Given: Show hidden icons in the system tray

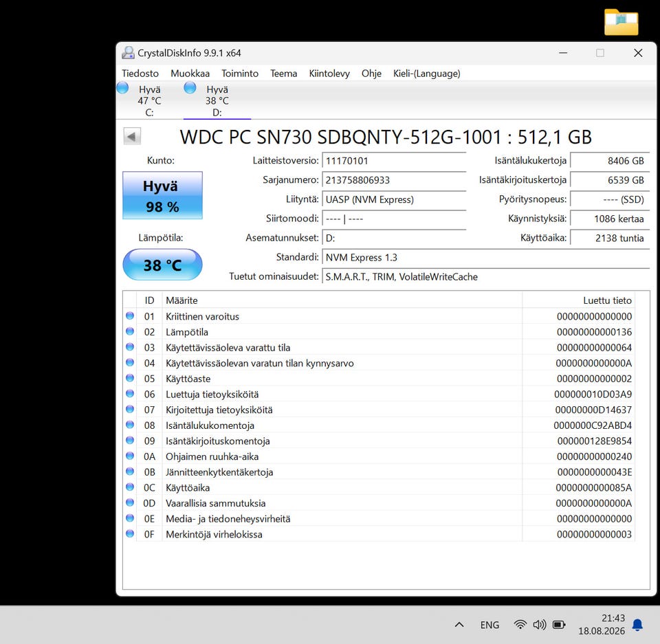Looking at the screenshot, I should [459, 625].
